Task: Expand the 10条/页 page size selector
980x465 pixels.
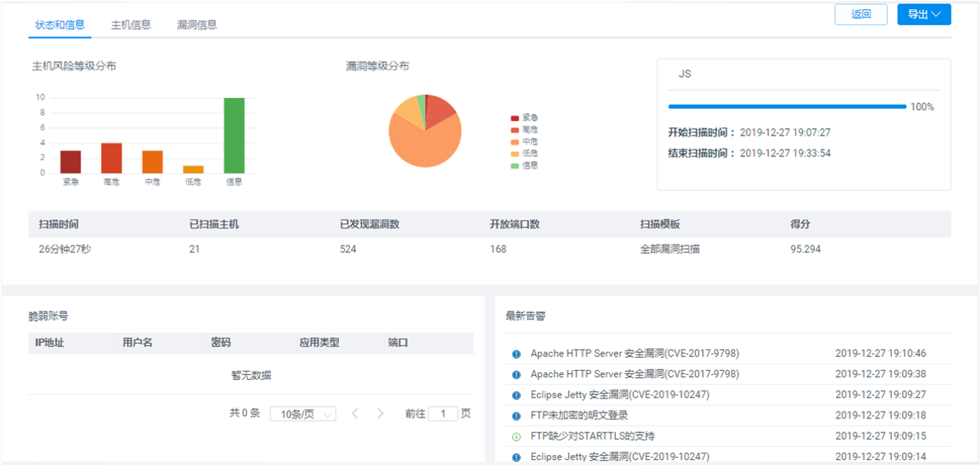Action: tap(303, 414)
